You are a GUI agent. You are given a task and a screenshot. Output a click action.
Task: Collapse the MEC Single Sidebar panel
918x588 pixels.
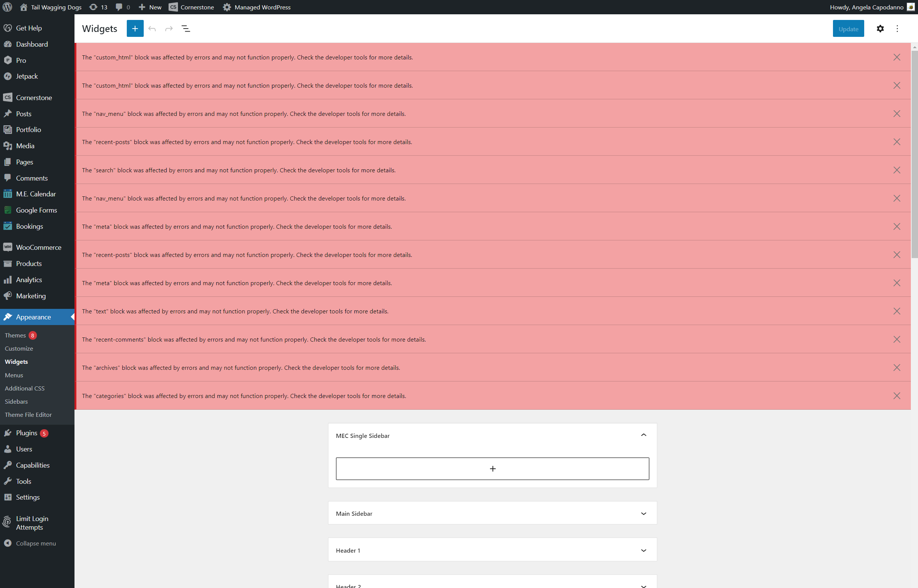(x=643, y=435)
